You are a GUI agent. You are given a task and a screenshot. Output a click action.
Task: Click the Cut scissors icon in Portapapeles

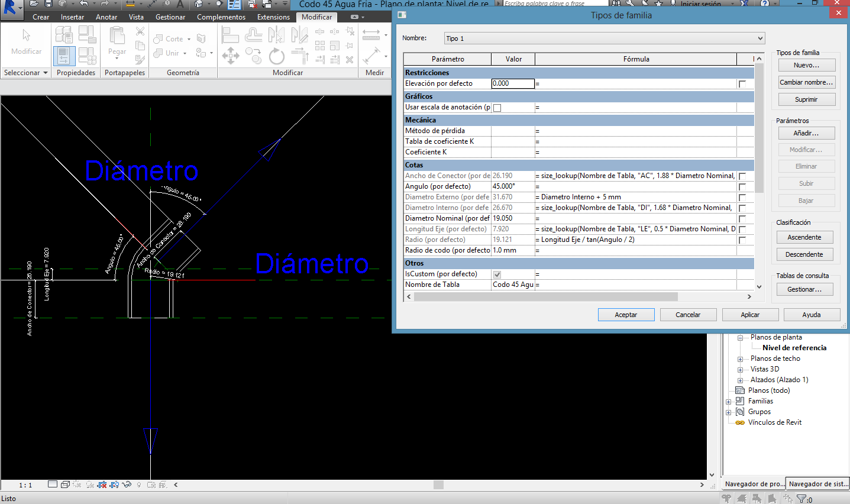click(140, 31)
